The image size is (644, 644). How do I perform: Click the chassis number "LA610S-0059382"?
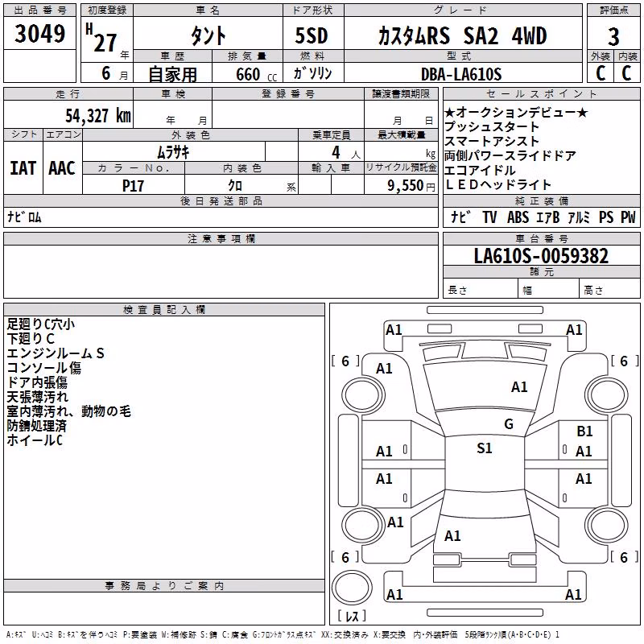tap(541, 256)
